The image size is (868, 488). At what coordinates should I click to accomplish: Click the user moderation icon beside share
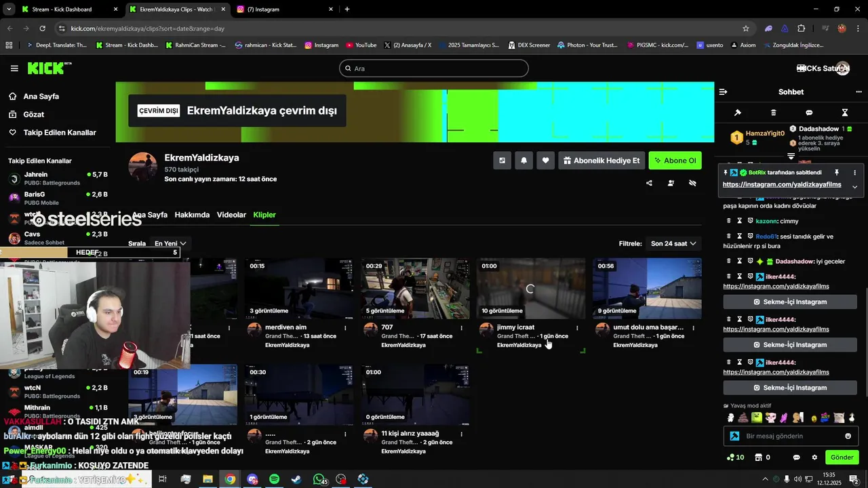tap(671, 183)
